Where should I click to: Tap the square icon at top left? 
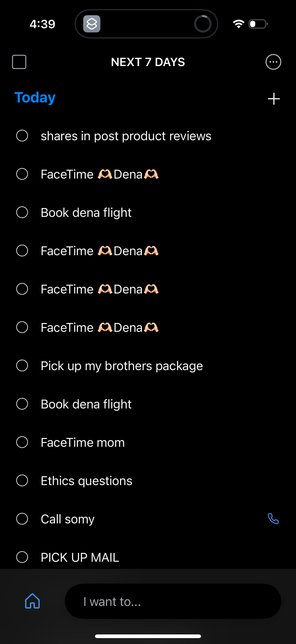[x=19, y=62]
